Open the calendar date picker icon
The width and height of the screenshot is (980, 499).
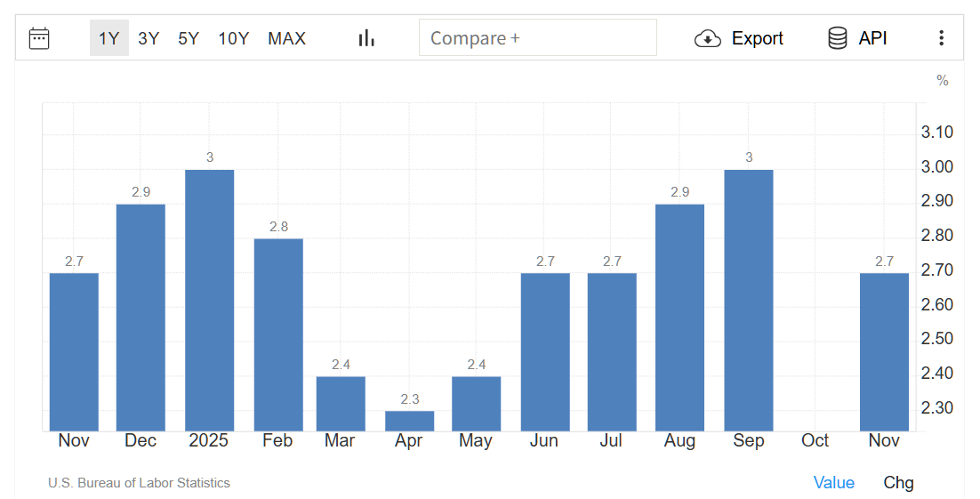click(x=39, y=38)
